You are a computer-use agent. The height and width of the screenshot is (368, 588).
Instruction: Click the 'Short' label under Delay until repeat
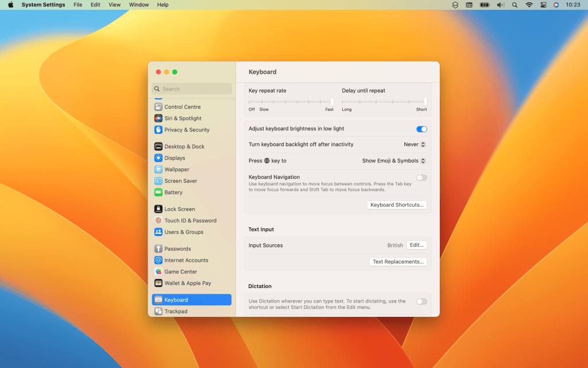[x=421, y=110]
